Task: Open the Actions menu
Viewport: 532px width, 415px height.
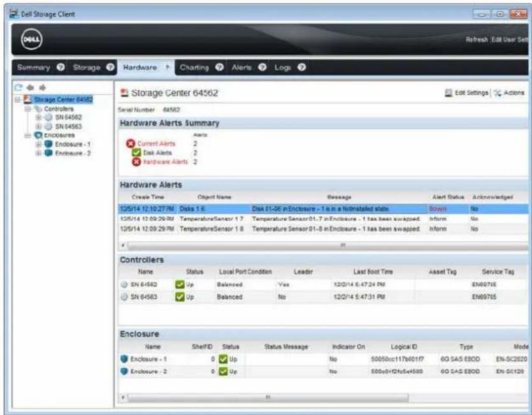Action: tap(509, 92)
